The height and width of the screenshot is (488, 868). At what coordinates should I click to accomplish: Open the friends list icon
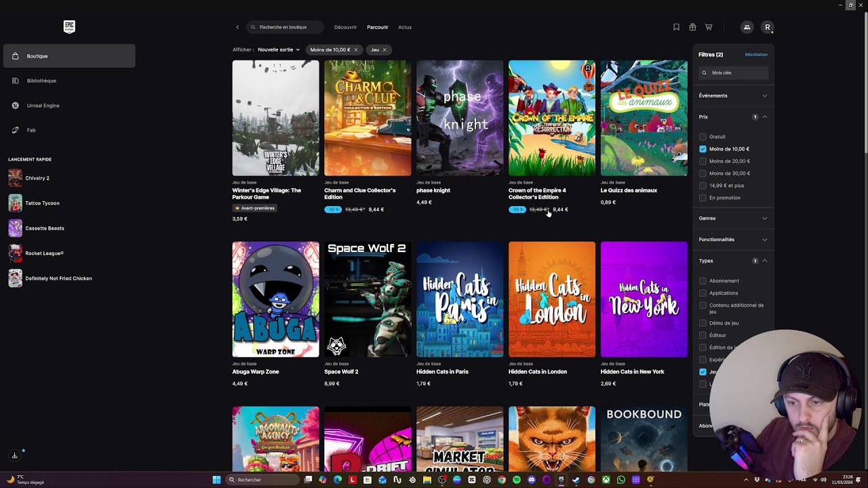point(747,27)
